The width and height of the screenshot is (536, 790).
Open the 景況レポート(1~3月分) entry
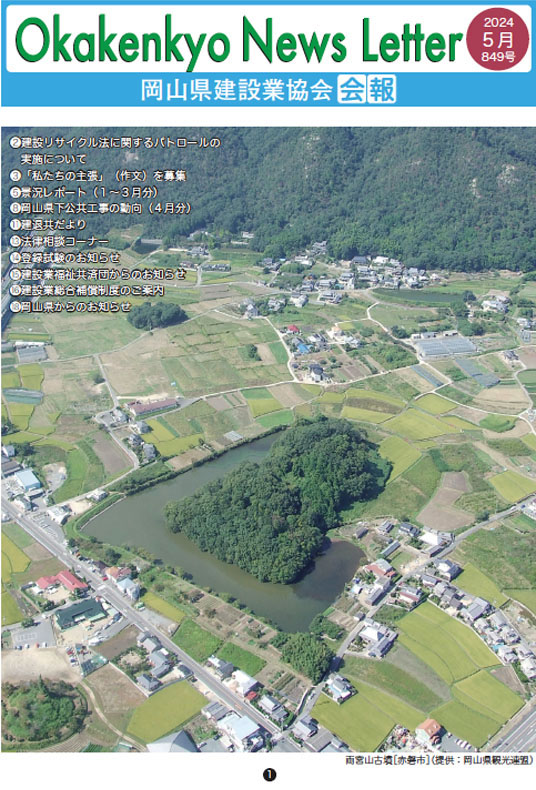84,192
